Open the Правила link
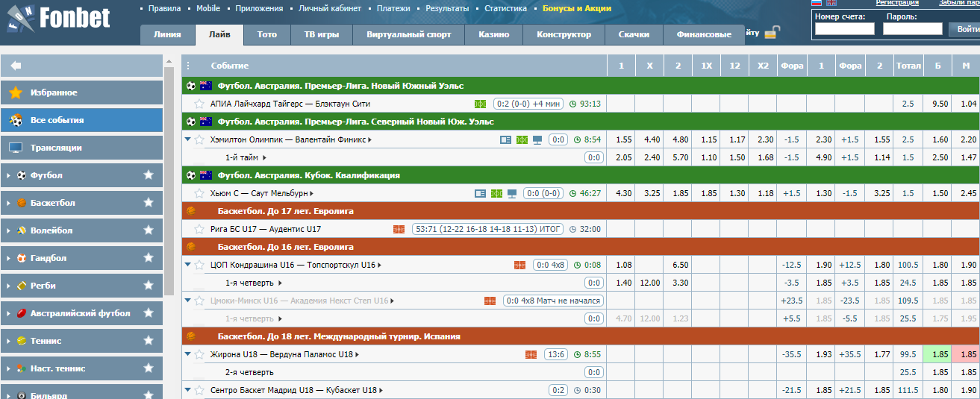The image size is (980, 399). click(x=164, y=9)
